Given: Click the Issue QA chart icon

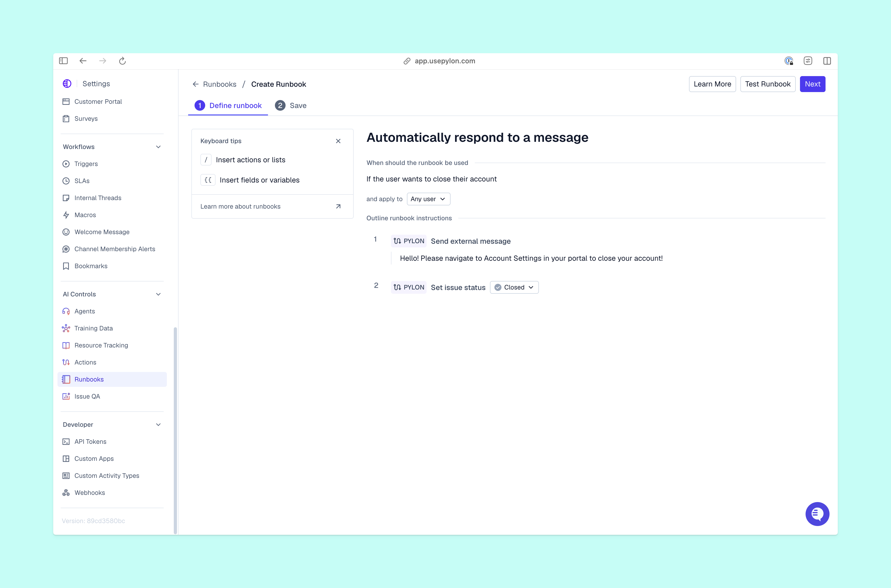Looking at the screenshot, I should pos(66,396).
